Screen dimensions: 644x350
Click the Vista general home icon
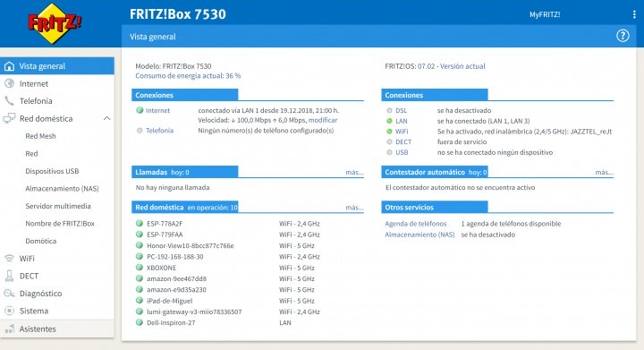[9, 66]
